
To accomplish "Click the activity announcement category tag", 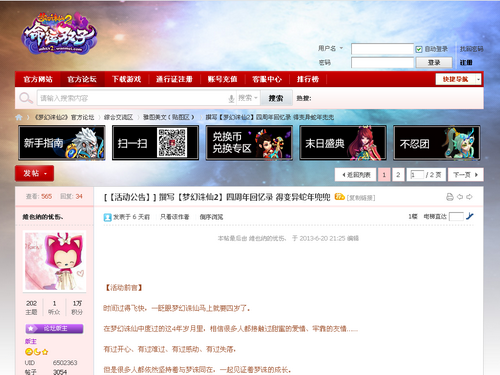I will (131, 197).
